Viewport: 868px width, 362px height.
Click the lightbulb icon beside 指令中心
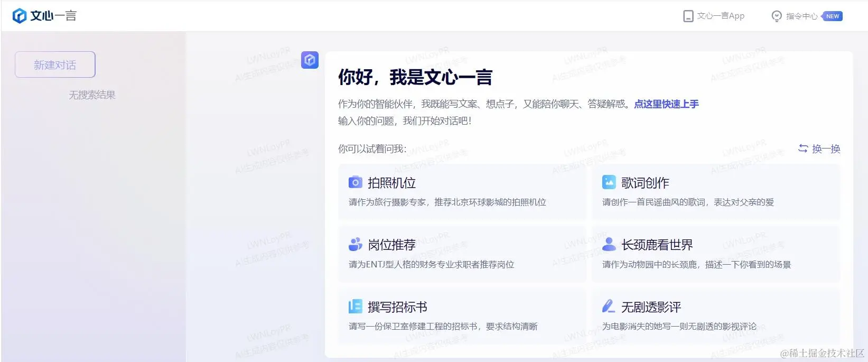click(x=777, y=16)
